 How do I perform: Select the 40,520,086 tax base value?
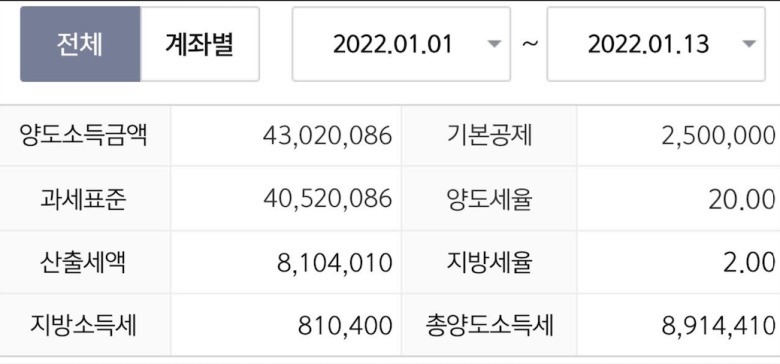point(327,199)
